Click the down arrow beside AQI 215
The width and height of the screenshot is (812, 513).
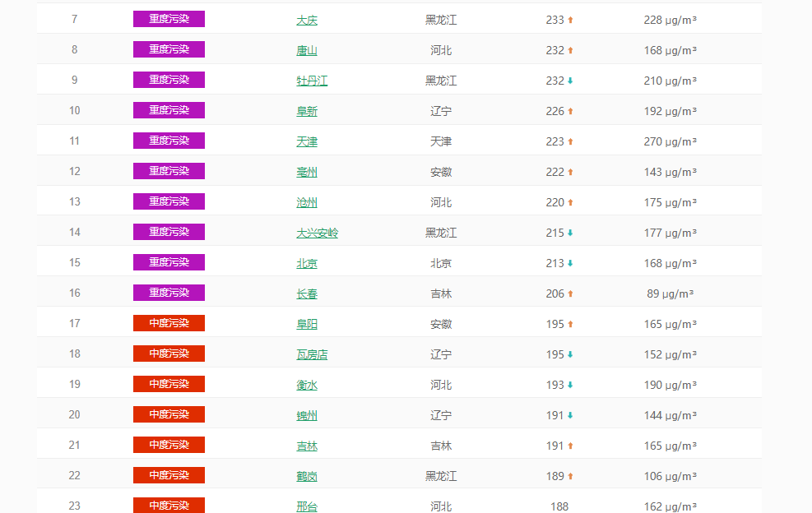click(570, 233)
